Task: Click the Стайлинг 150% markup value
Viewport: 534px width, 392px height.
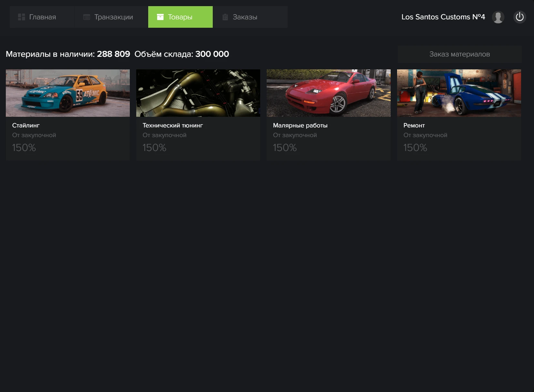Action: (24, 148)
